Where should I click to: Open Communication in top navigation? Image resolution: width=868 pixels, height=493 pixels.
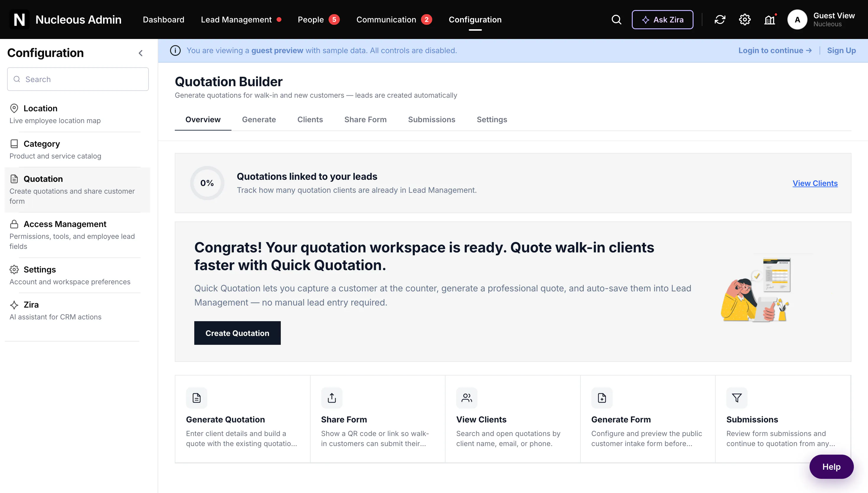pyautogui.click(x=386, y=20)
